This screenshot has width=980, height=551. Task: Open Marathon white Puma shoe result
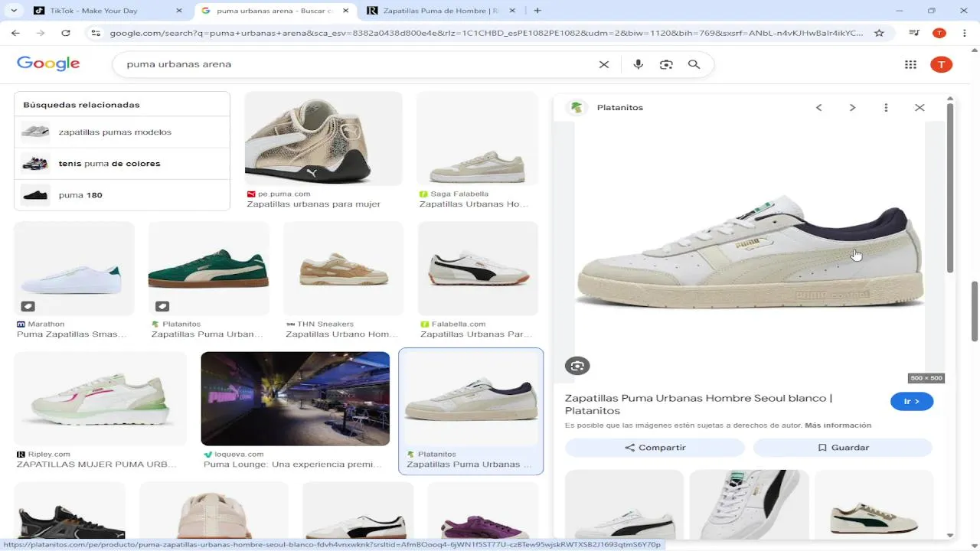(x=74, y=269)
